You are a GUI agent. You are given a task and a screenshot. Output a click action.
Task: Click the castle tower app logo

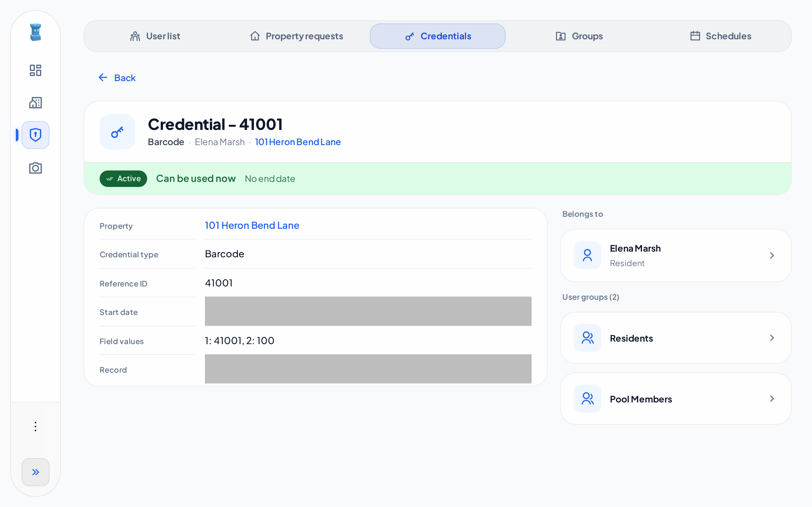(x=35, y=32)
